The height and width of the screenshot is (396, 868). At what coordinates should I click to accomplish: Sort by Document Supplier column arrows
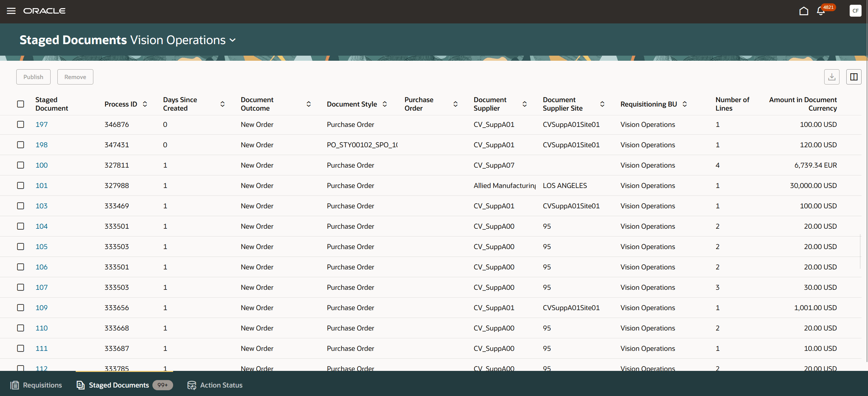[524, 104]
